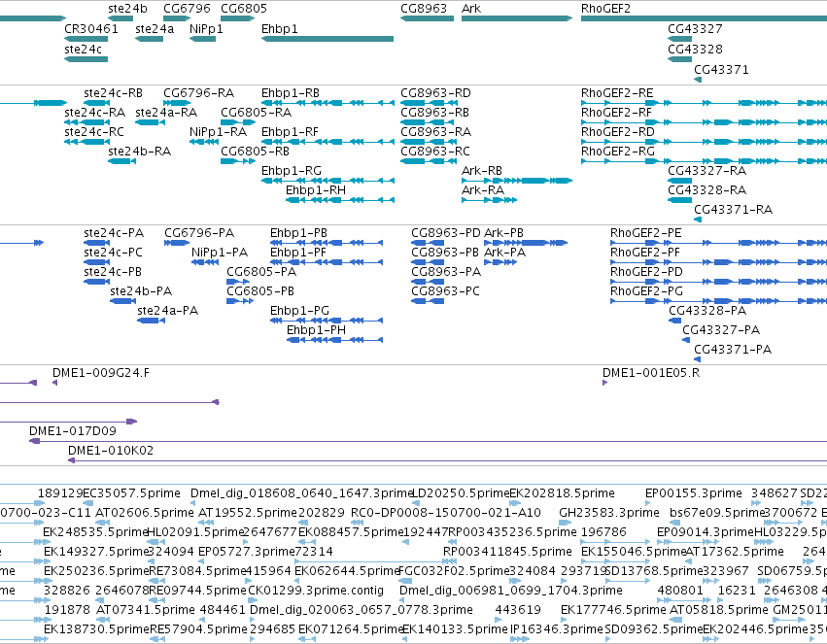Click protein Ark-PB label
This screenshot has height=644, width=827.
click(503, 233)
